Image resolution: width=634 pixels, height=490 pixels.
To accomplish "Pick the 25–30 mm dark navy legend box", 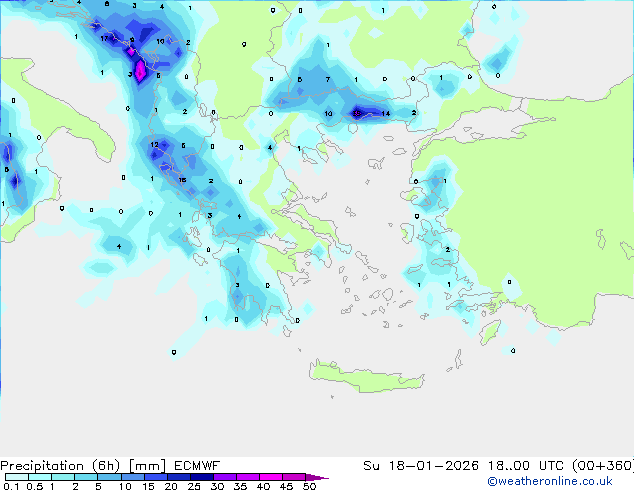I will (x=201, y=477).
